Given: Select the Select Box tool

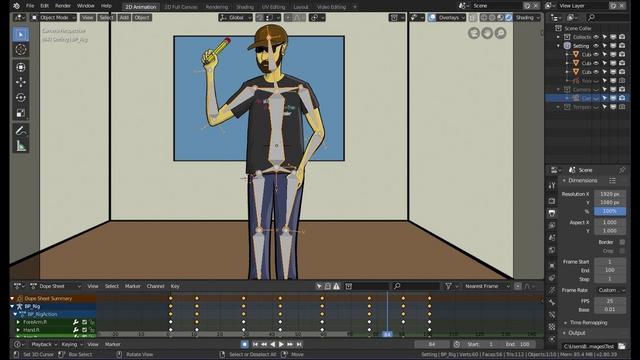Looking at the screenshot, I should 21,34.
